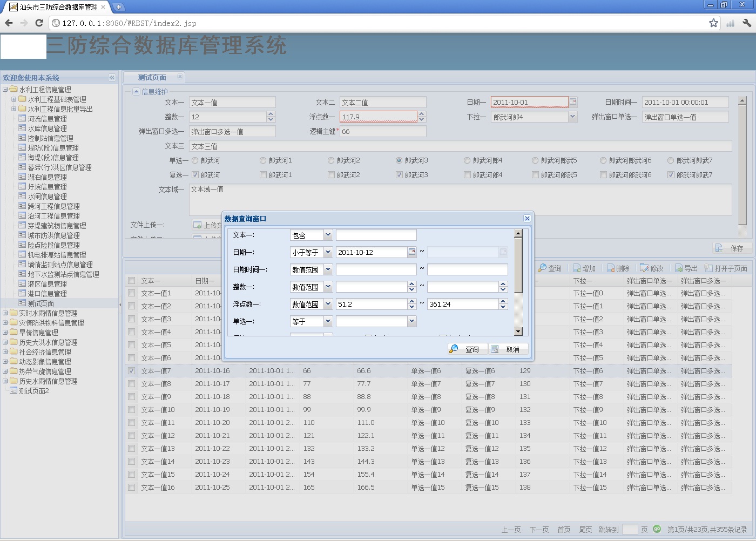
Task: Open 港口信息管理 in the tree
Action: point(48,294)
